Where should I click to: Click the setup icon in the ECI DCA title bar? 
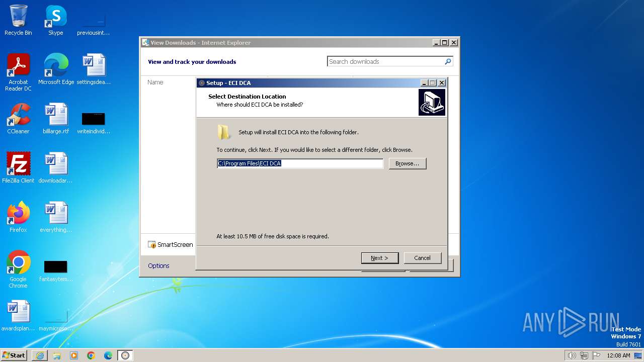pos(202,83)
